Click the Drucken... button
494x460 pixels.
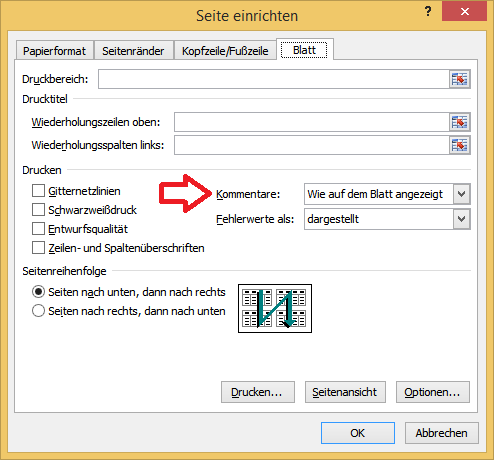pos(258,392)
